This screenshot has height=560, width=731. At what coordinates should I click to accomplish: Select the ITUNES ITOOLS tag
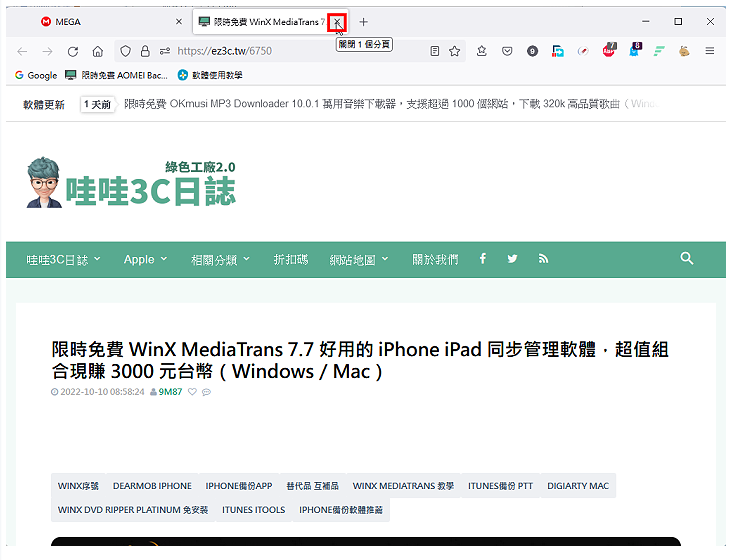pyautogui.click(x=254, y=510)
